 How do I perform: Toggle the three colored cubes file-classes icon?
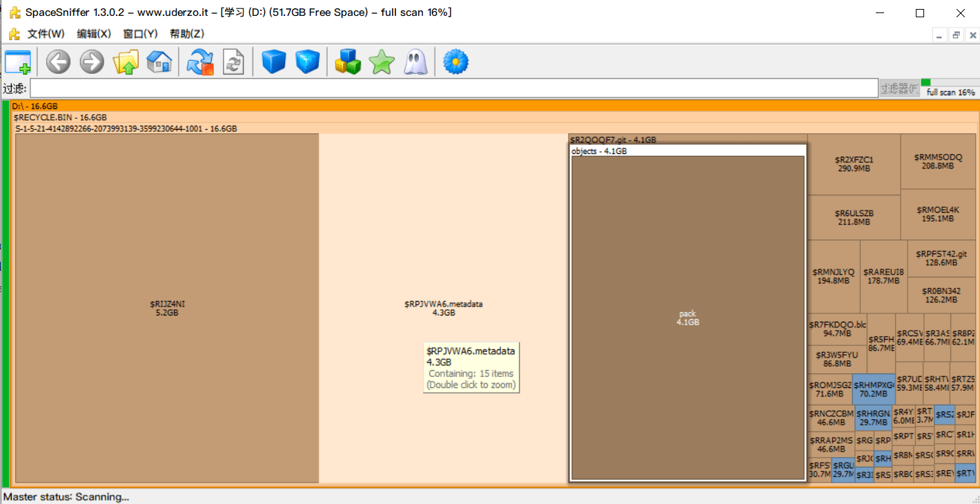(x=348, y=63)
